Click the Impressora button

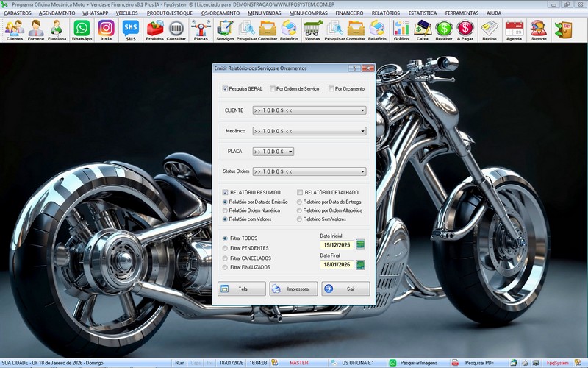point(293,289)
